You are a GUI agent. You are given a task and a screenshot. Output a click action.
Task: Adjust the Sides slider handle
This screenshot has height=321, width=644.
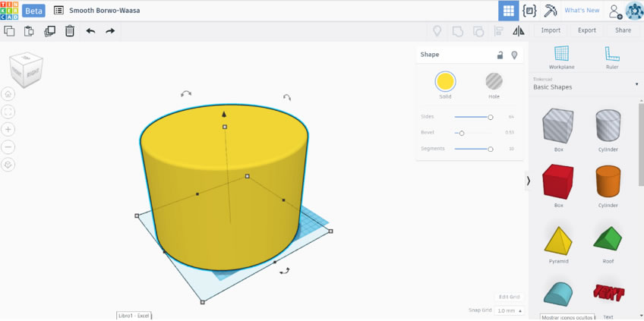click(x=491, y=117)
